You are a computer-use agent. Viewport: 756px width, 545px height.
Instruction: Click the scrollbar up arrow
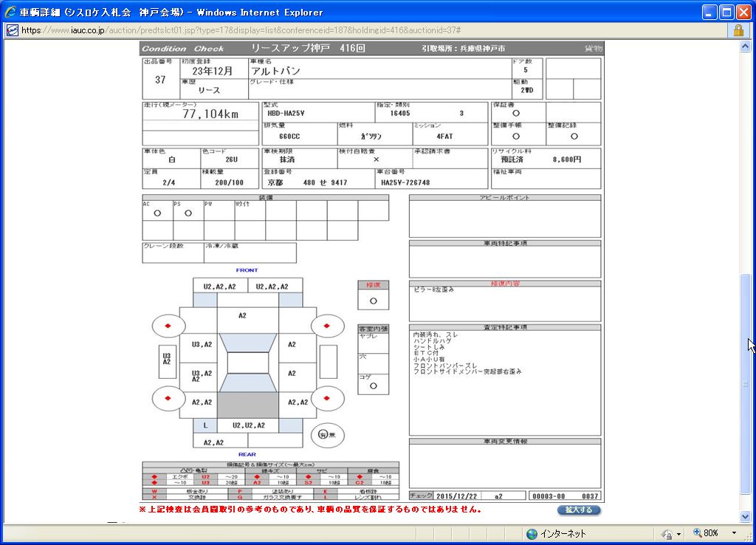tap(746, 46)
